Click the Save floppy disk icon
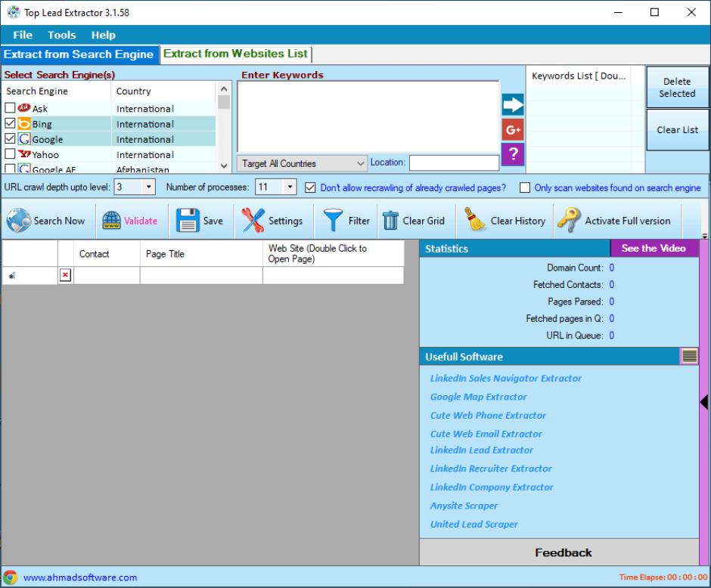 click(x=188, y=221)
